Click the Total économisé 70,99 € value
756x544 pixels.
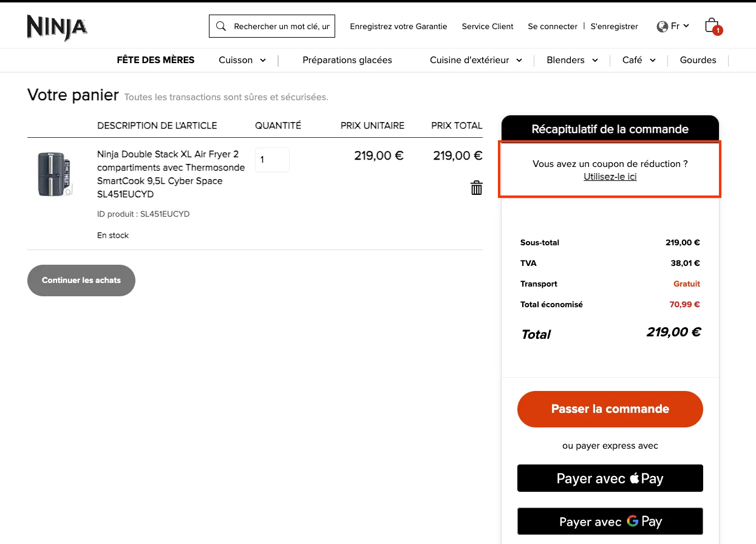[x=685, y=305]
